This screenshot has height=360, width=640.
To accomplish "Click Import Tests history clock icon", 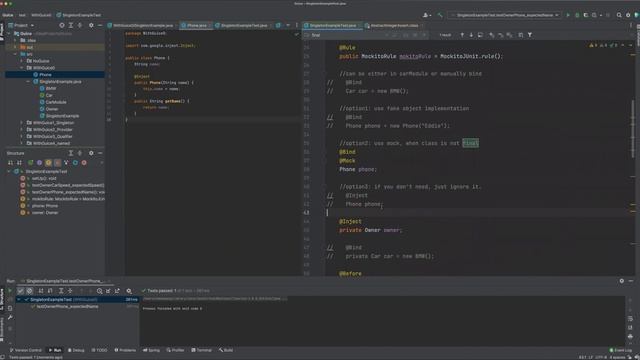I will (99, 291).
